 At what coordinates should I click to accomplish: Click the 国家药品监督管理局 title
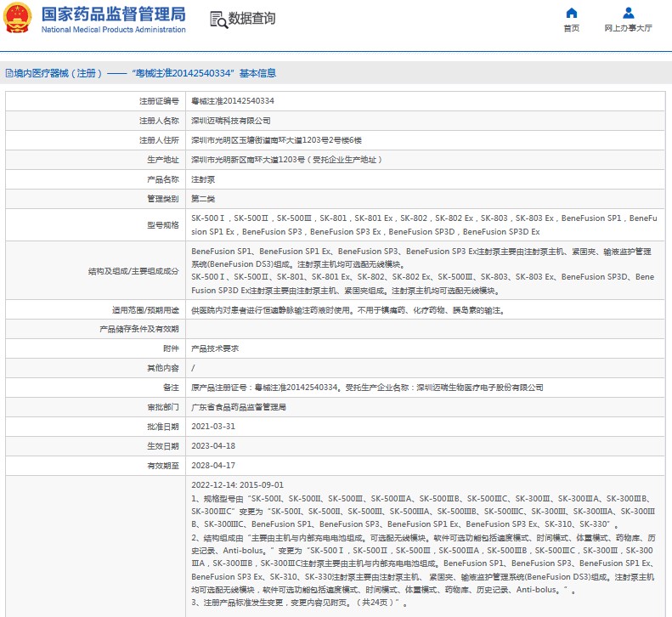[x=114, y=14]
